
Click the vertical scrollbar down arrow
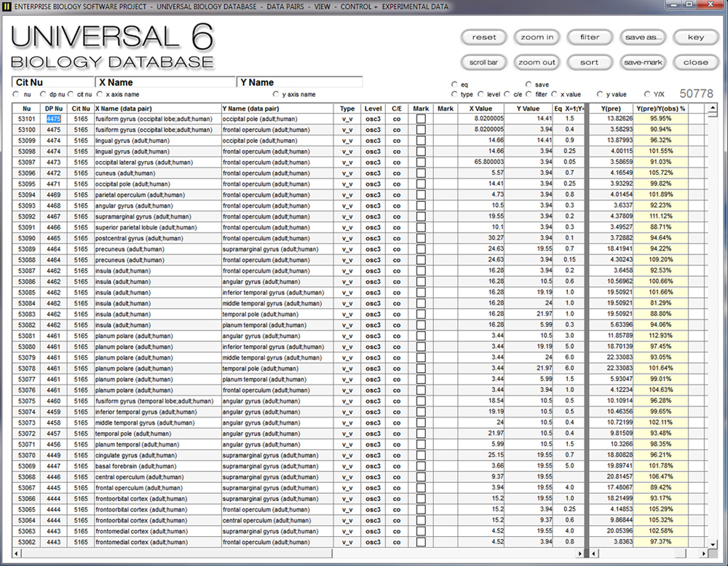pyautogui.click(x=713, y=544)
